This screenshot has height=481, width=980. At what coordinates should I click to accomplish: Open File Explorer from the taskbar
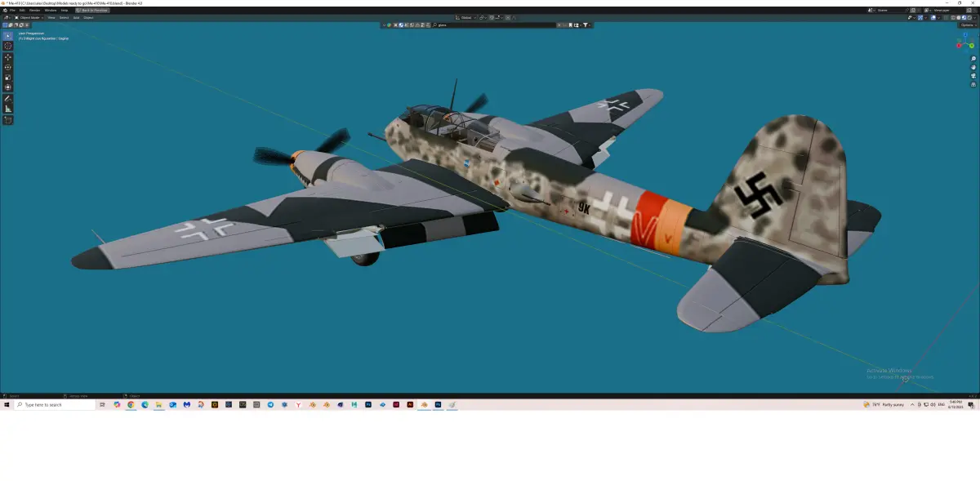(158, 404)
